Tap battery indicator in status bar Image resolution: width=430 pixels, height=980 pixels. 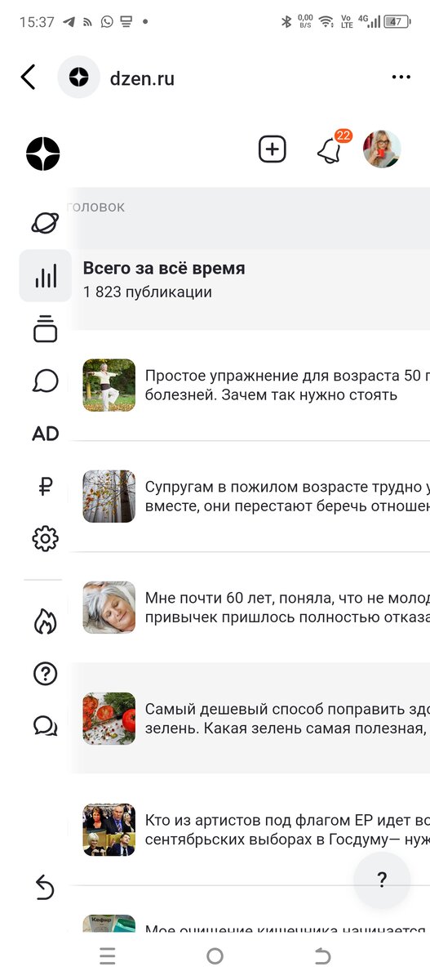tap(397, 22)
